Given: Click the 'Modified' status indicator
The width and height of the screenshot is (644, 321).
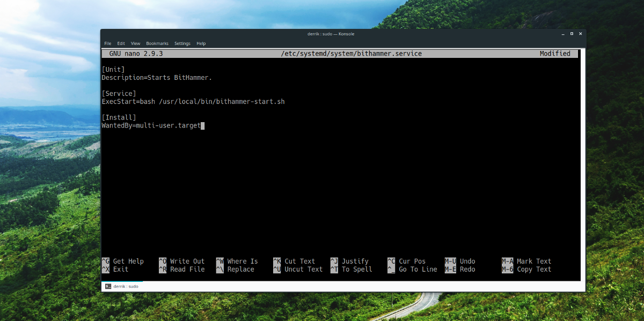Looking at the screenshot, I should pyautogui.click(x=555, y=54).
